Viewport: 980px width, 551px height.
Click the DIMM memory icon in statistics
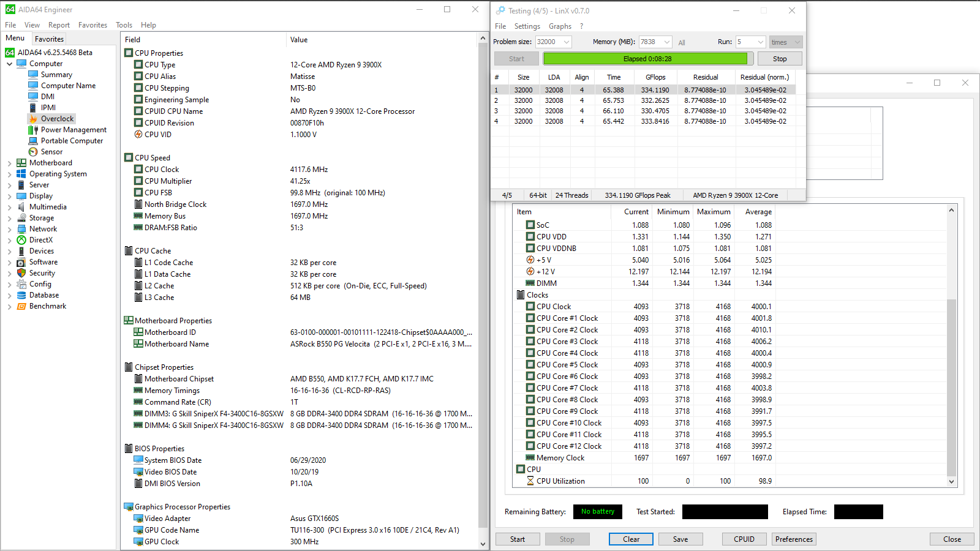pos(530,283)
